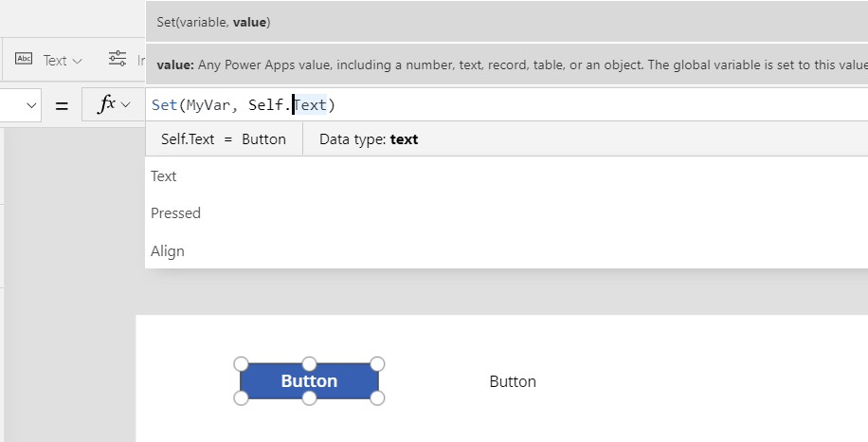This screenshot has width=868, height=442.
Task: Click the top-center resize handle of Button
Action: pyautogui.click(x=309, y=364)
